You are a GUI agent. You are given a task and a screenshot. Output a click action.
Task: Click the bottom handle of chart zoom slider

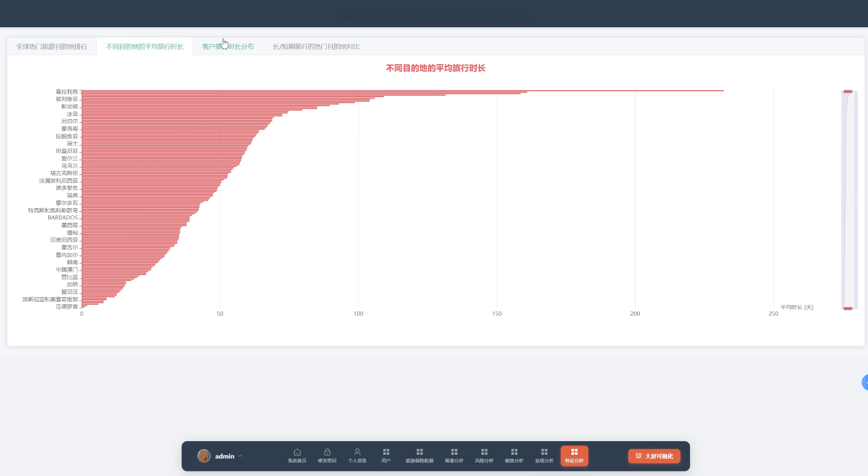(x=848, y=308)
